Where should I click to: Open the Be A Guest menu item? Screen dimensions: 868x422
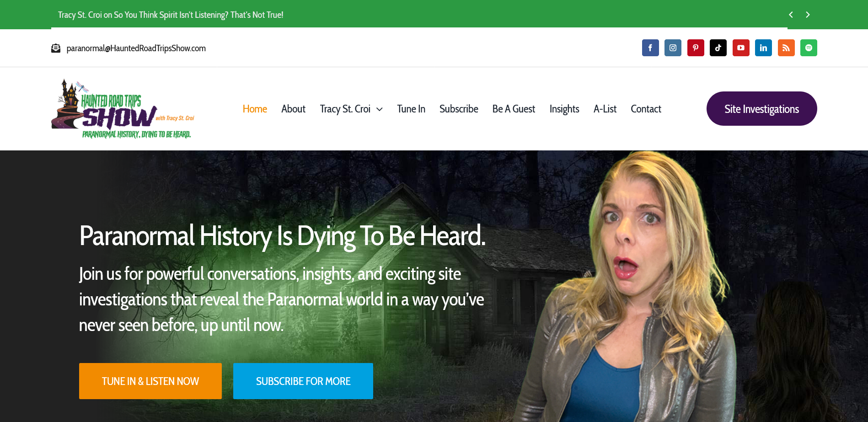click(x=514, y=109)
